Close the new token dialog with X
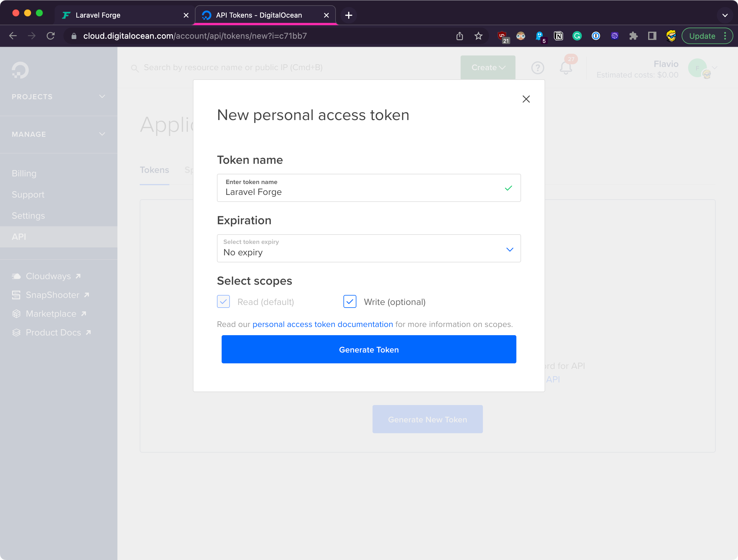This screenshot has height=560, width=738. click(x=526, y=99)
